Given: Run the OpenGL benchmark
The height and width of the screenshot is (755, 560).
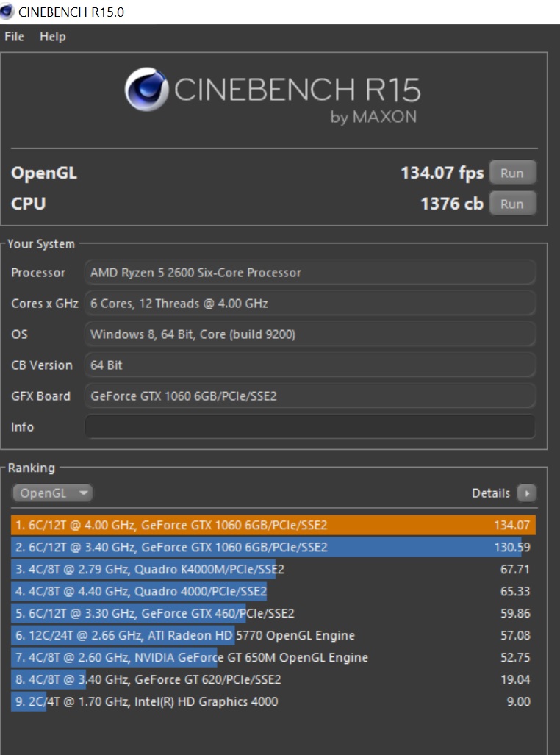Looking at the screenshot, I should click(512, 173).
